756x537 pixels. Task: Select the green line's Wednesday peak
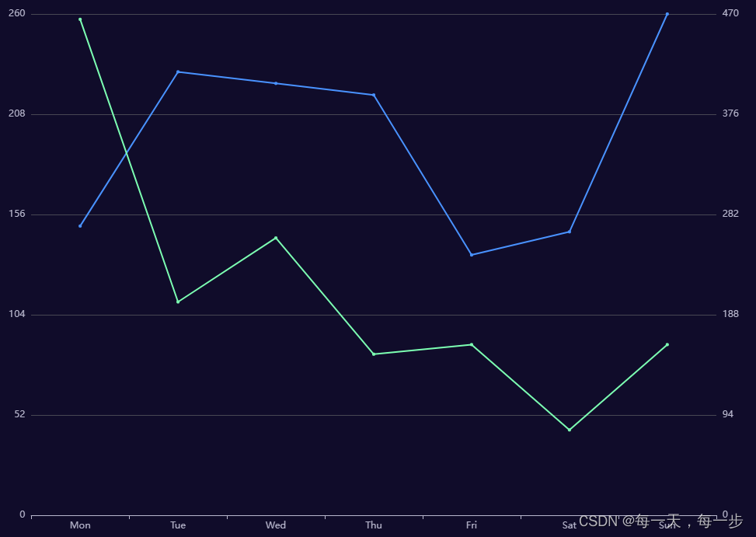tap(276, 236)
